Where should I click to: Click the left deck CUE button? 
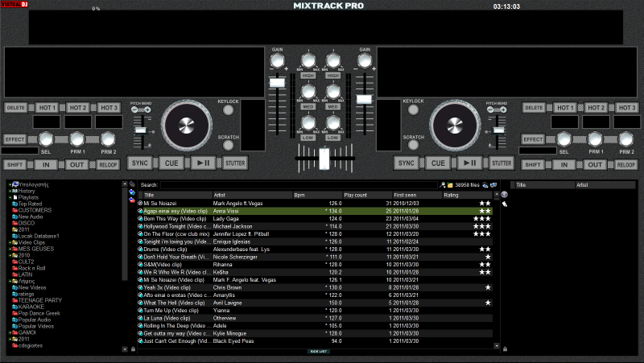click(171, 163)
